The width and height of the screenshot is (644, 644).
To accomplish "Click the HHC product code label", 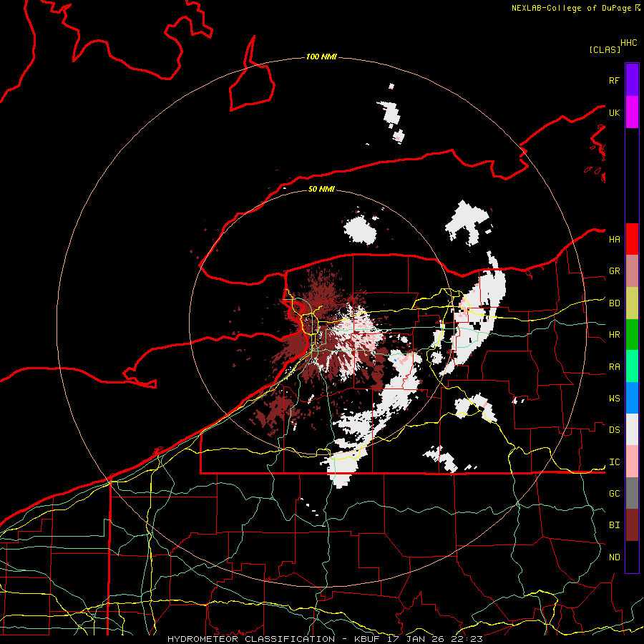I will tap(628, 43).
